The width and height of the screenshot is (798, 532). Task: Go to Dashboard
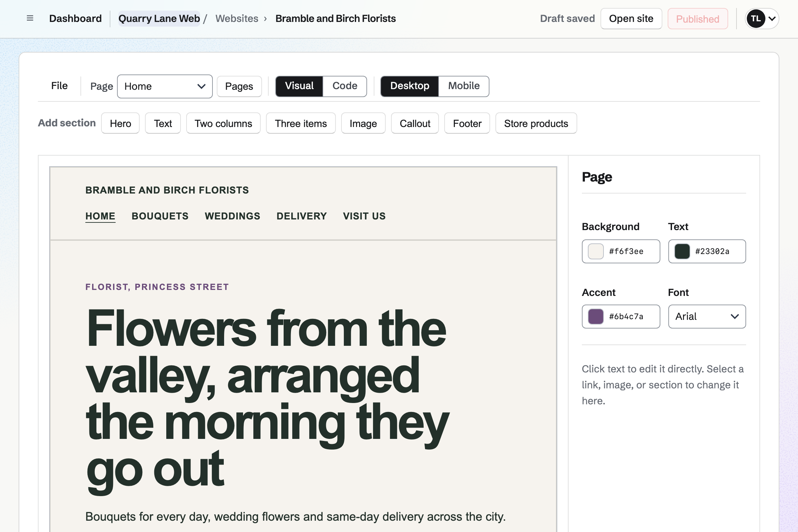click(x=75, y=18)
